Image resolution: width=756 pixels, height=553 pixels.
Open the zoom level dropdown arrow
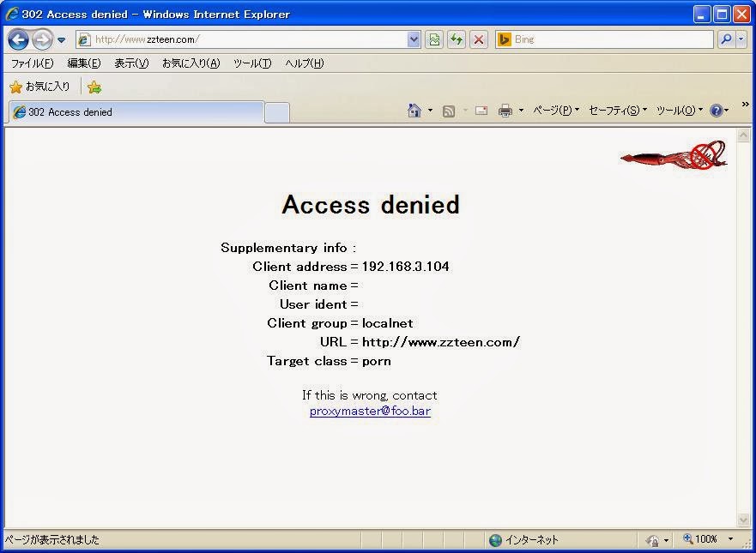[730, 539]
